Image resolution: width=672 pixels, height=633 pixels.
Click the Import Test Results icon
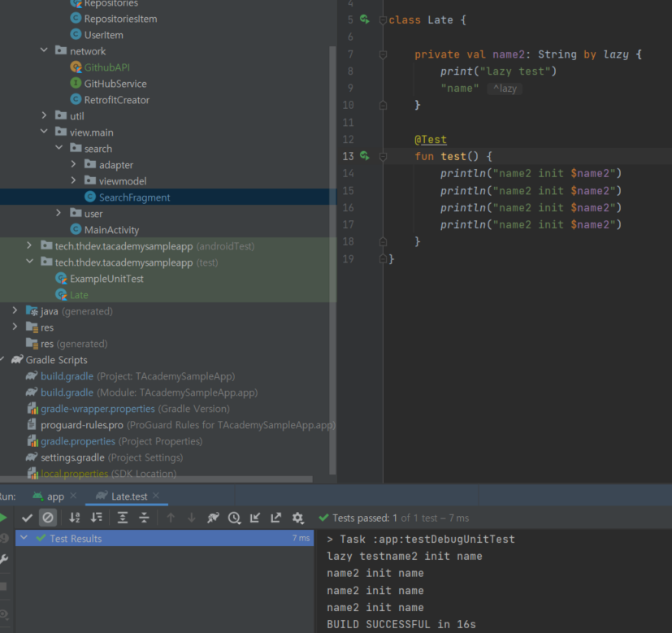tap(254, 518)
